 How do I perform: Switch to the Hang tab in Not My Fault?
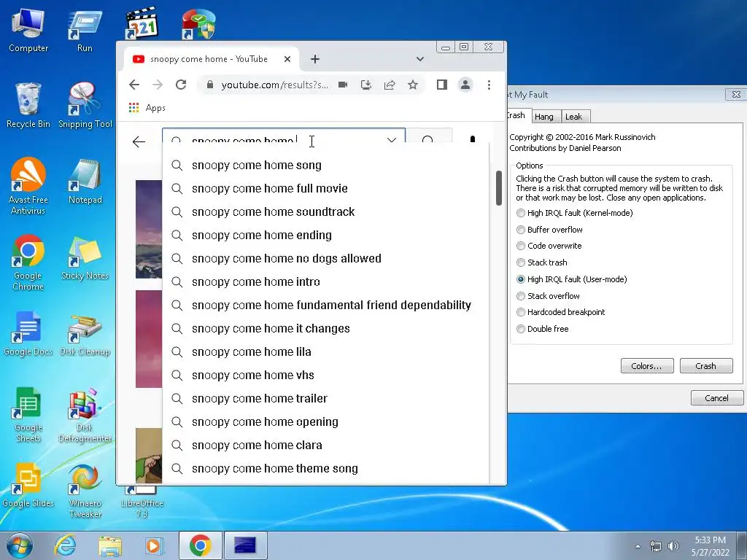click(x=544, y=117)
